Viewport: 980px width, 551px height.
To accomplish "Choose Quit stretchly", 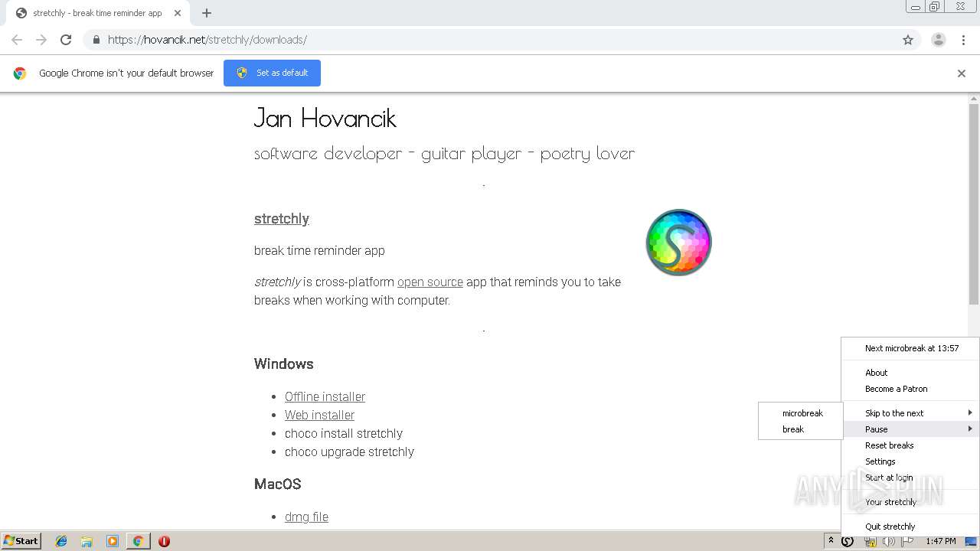I will pyautogui.click(x=910, y=527).
